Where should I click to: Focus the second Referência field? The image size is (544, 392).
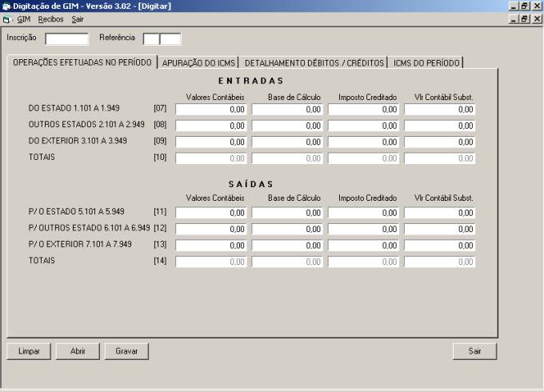click(x=170, y=39)
